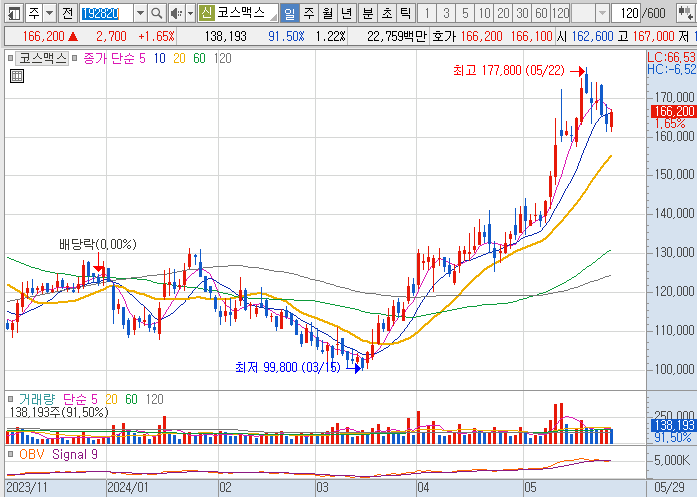Screen dimensions: 697x497
Task: Click the 종가 단순 moving average label
Action: tap(108, 58)
